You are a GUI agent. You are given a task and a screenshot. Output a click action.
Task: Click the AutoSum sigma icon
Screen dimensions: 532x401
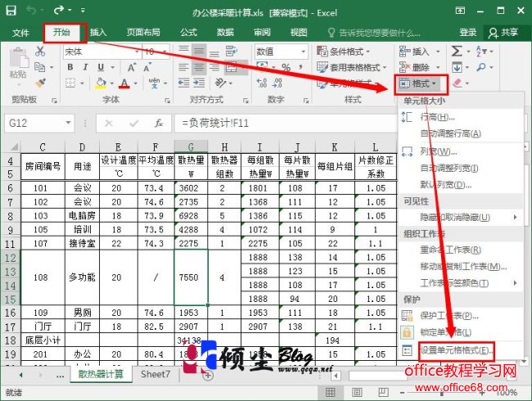[457, 52]
